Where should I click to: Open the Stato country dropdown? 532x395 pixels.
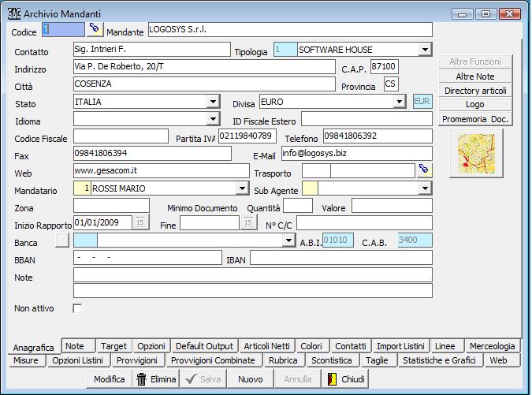click(x=212, y=101)
